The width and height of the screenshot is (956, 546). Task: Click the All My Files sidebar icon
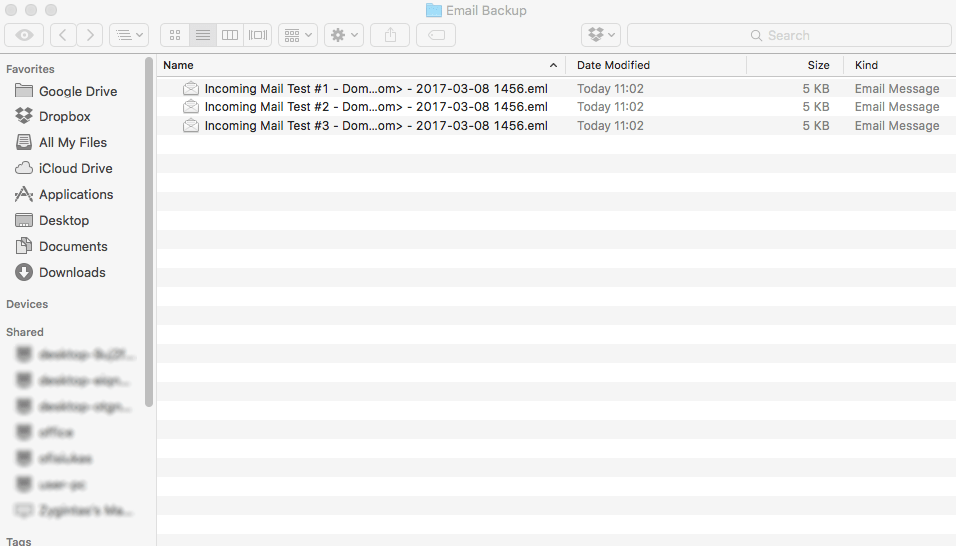(x=24, y=142)
